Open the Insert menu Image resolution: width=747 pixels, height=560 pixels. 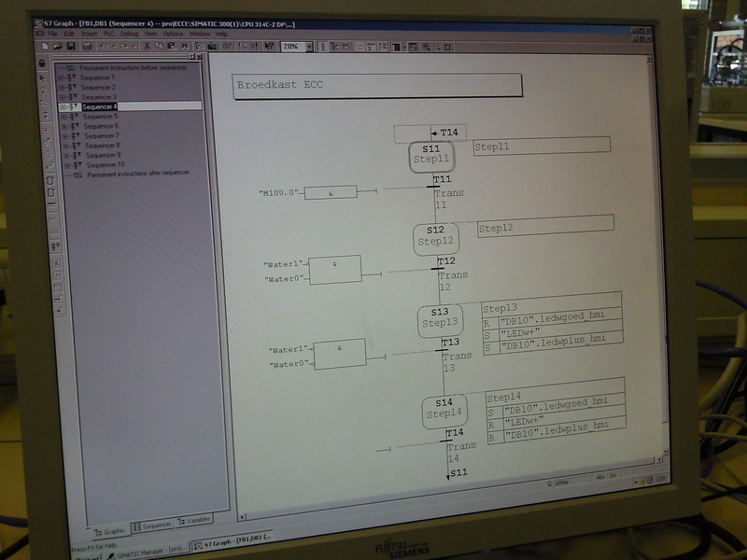(89, 34)
